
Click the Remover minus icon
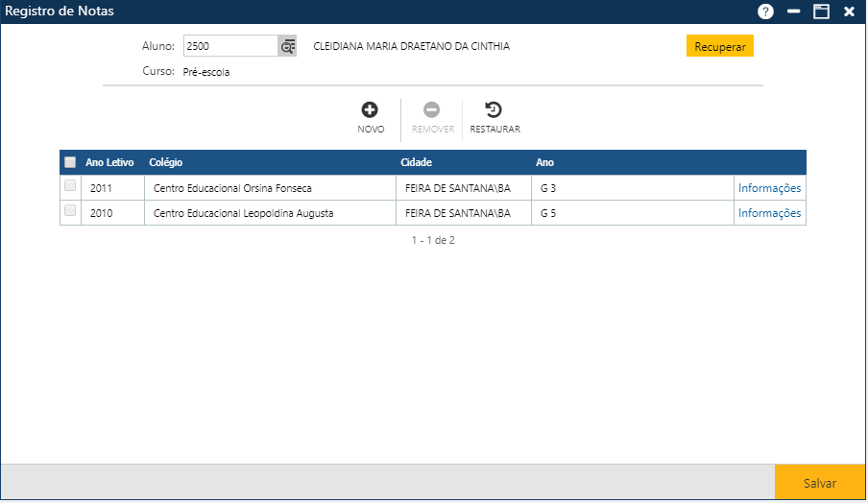(432, 110)
